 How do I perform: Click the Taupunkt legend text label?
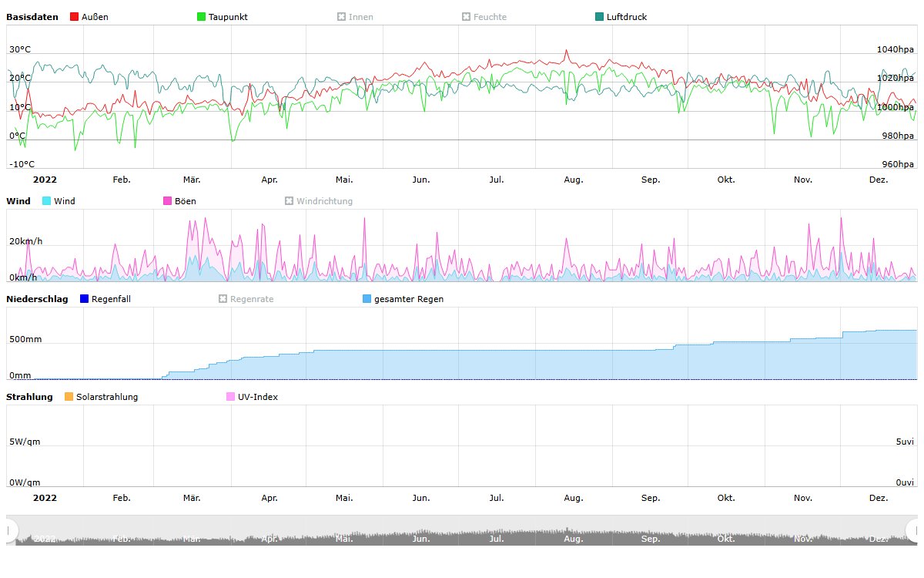click(228, 17)
